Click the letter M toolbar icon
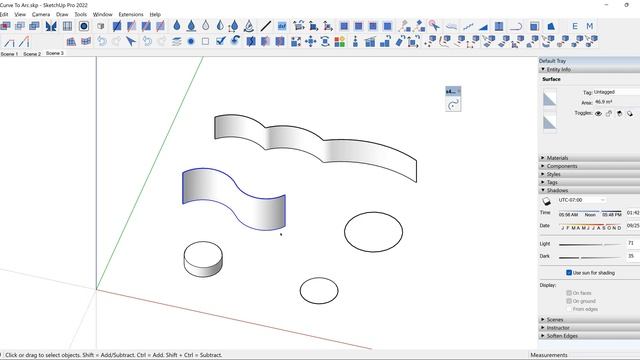Screen dimensions: 640x360 click(x=589, y=26)
